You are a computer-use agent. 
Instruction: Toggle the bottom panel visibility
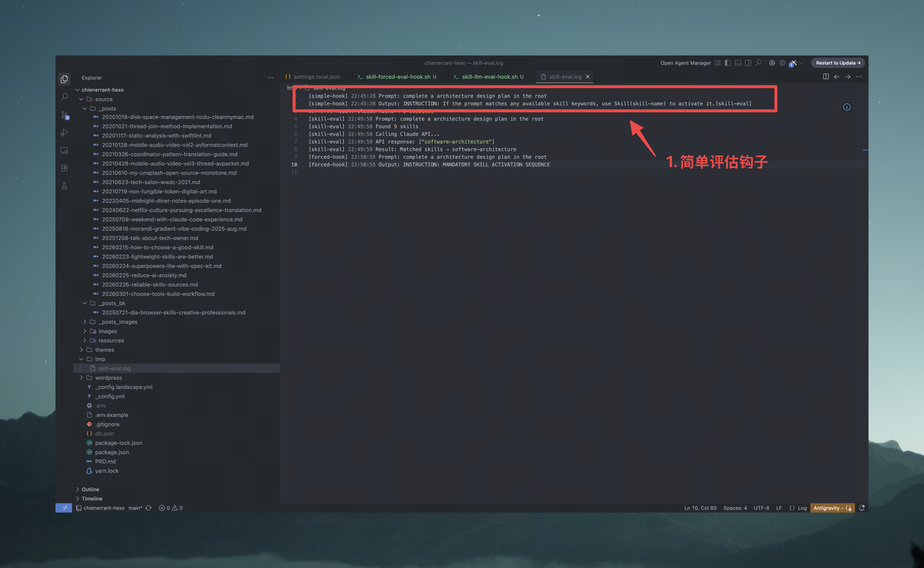(x=738, y=63)
